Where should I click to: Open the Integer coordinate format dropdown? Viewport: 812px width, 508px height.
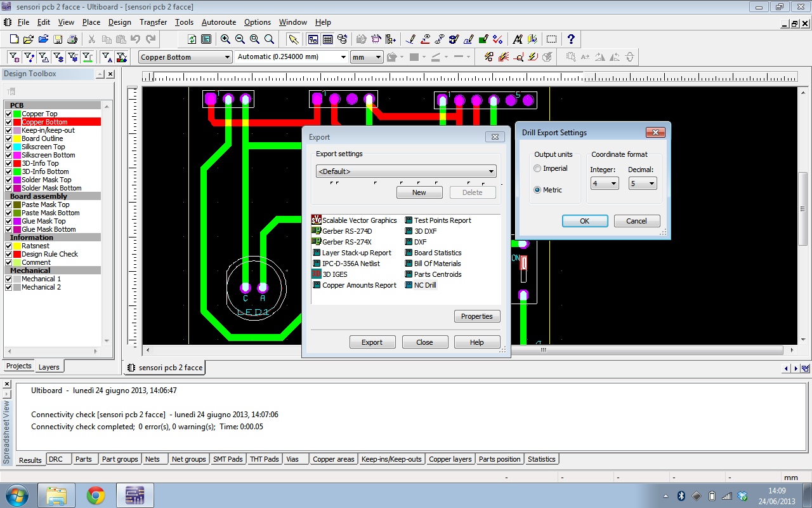pos(605,184)
